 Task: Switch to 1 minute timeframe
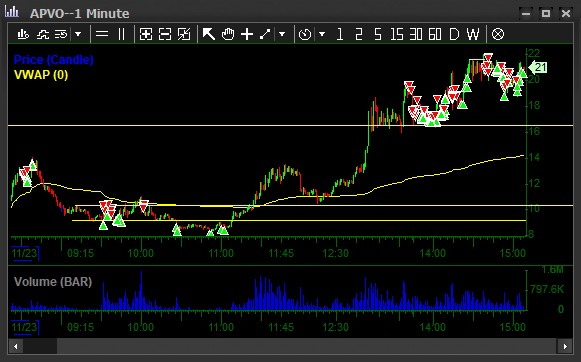(340, 34)
